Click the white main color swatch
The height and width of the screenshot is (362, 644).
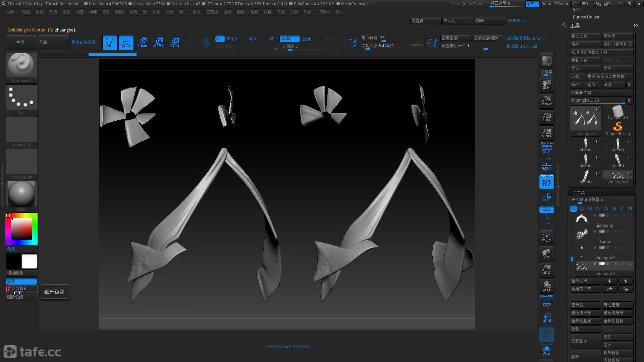(x=30, y=261)
